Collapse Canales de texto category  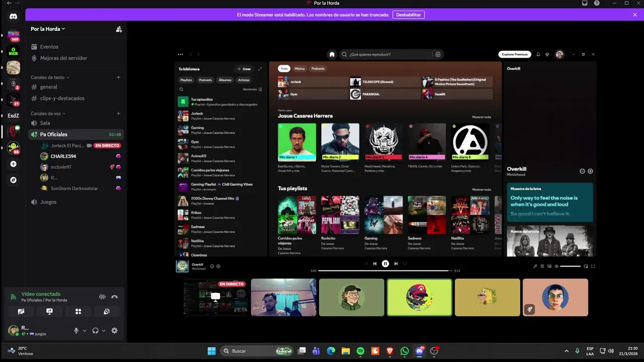pos(50,77)
